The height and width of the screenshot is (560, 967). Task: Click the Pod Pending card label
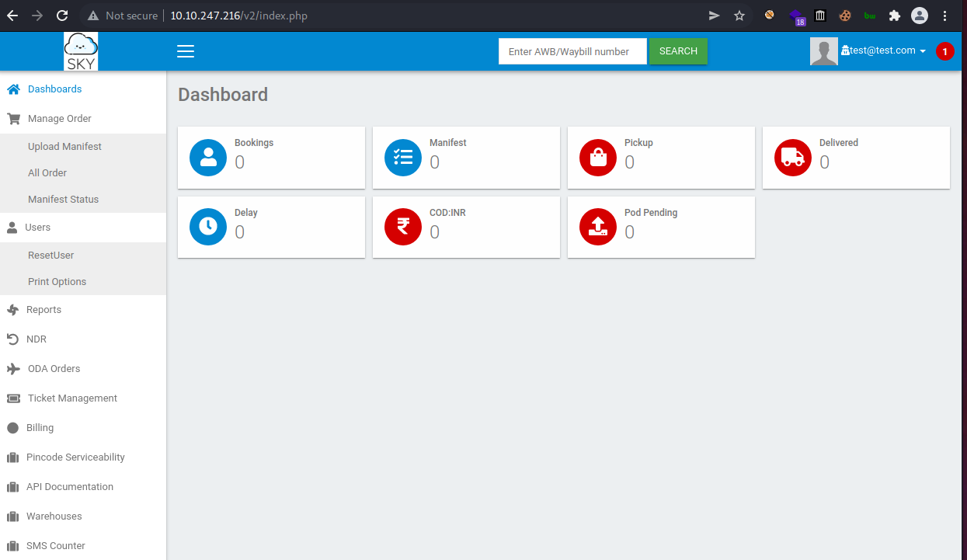pyautogui.click(x=651, y=213)
